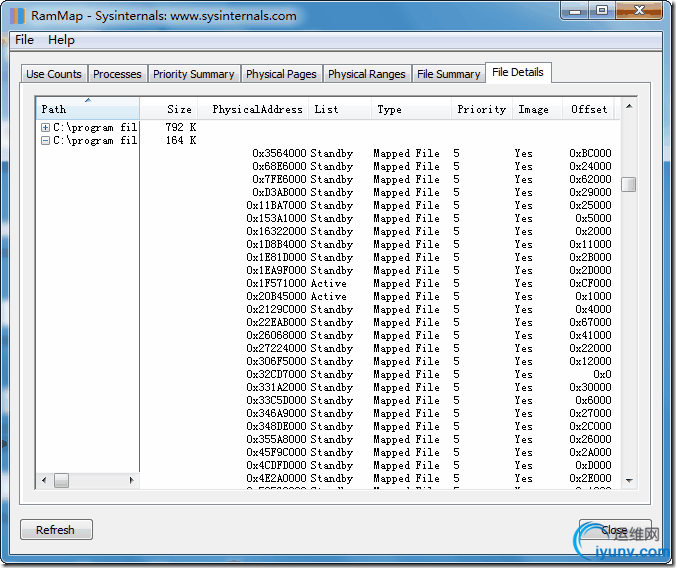This screenshot has width=676, height=568.
Task: Collapse the 164 K program files entry
Action: [45, 141]
